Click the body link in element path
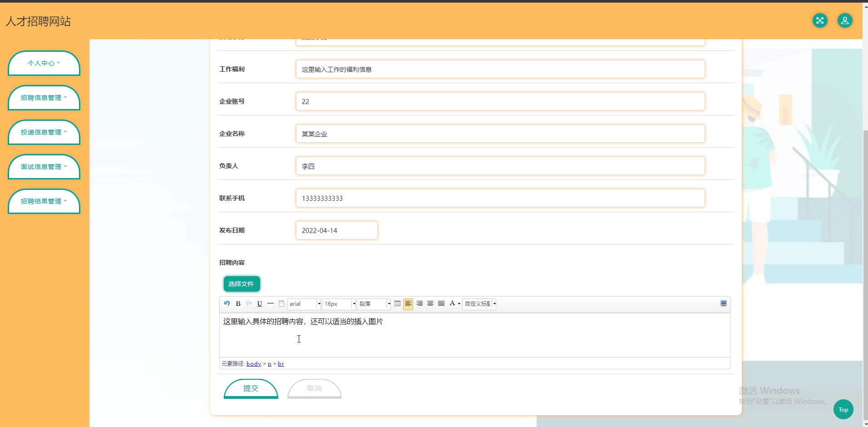Screen dimensions: 868x427 pos(254,364)
